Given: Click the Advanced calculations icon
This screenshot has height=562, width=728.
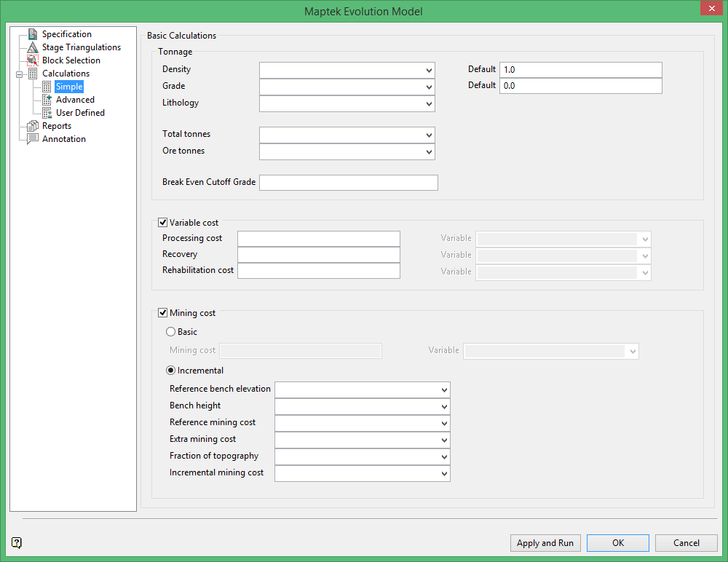Looking at the screenshot, I should click(47, 100).
